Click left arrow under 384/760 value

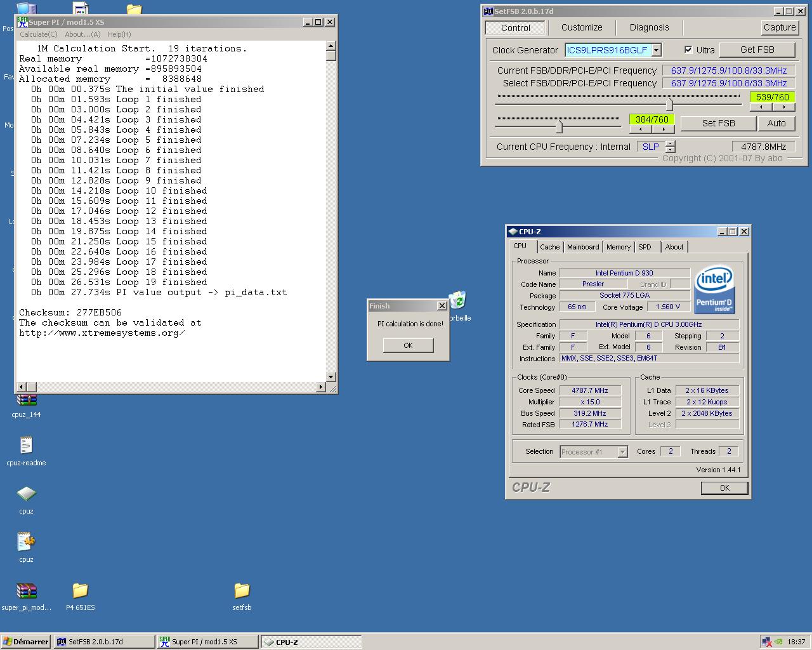(x=641, y=129)
